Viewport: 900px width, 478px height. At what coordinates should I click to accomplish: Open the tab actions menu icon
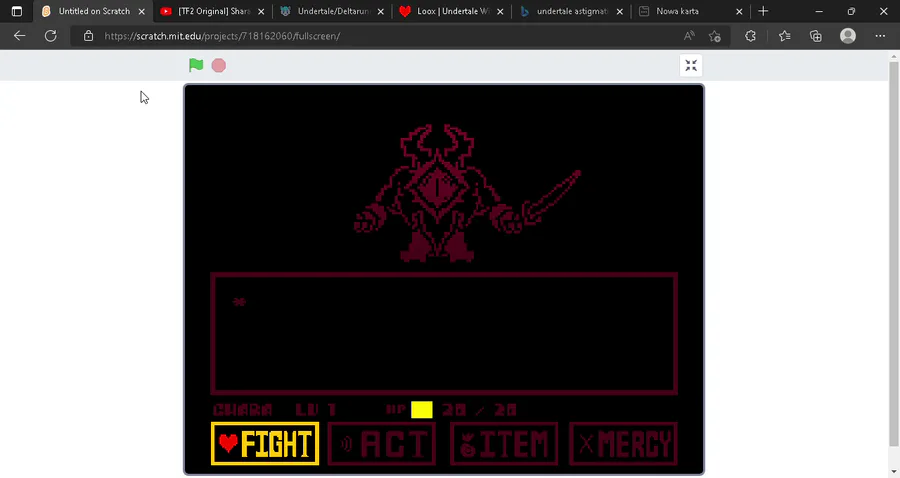click(17, 11)
